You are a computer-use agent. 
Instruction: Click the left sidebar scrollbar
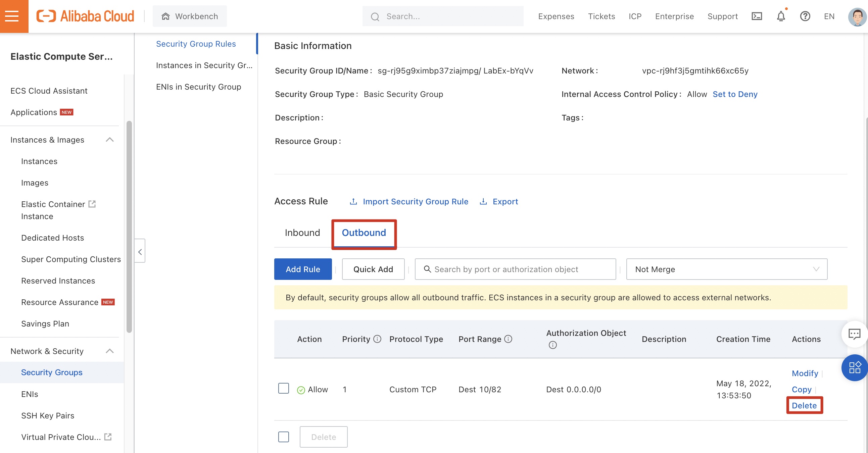click(x=129, y=226)
